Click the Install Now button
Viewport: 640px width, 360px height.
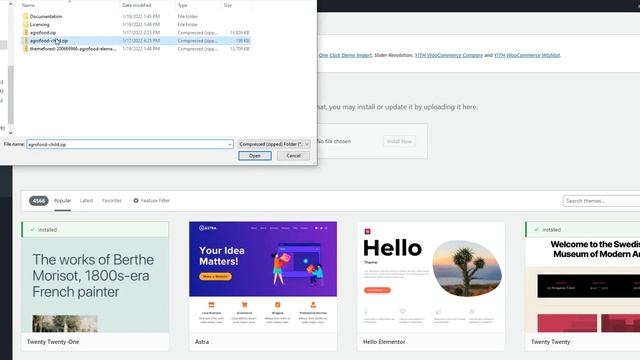coord(399,141)
